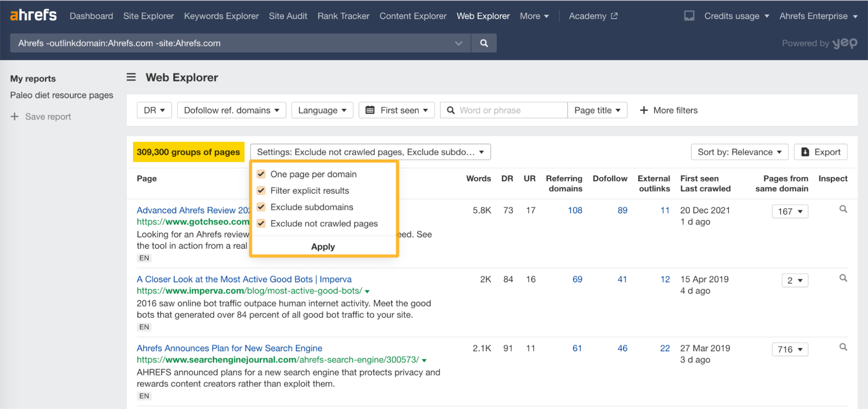This screenshot has height=409, width=868.
Task: Click the Export download icon
Action: 805,152
